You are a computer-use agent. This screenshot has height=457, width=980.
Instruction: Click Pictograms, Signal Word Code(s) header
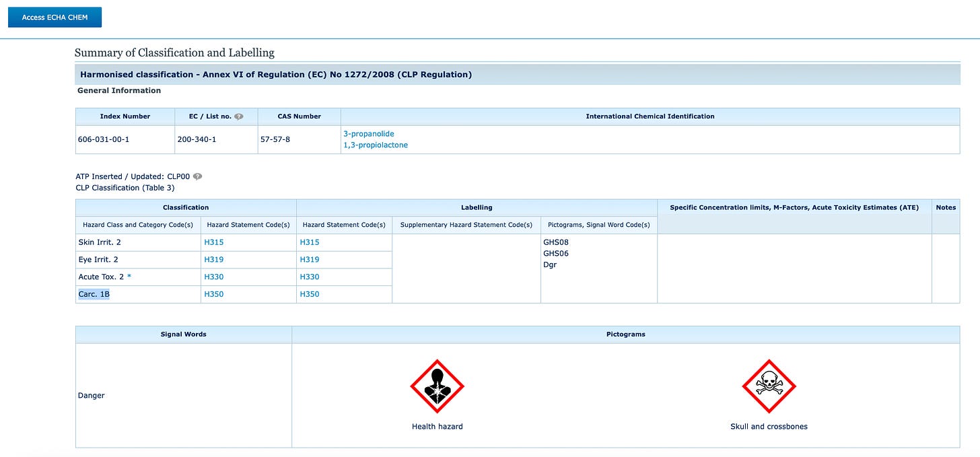point(599,225)
